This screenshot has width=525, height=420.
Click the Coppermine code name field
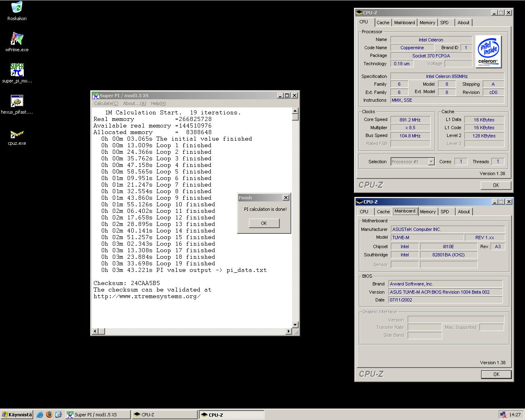tap(412, 48)
